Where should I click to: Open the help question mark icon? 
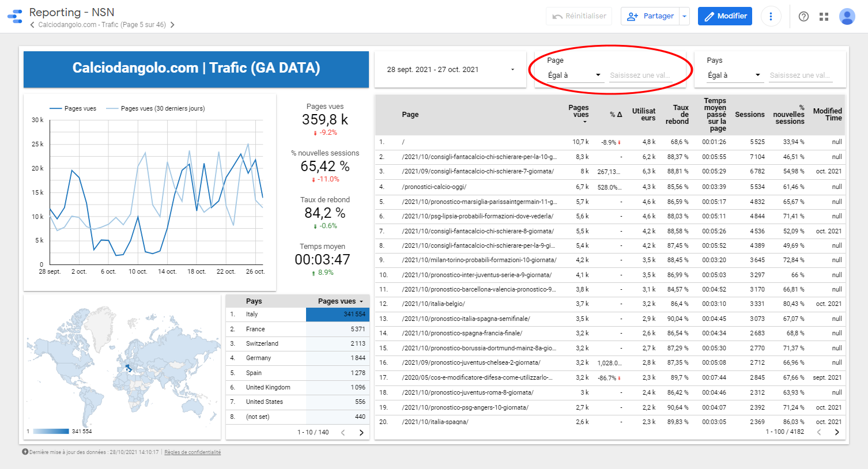pyautogui.click(x=803, y=17)
